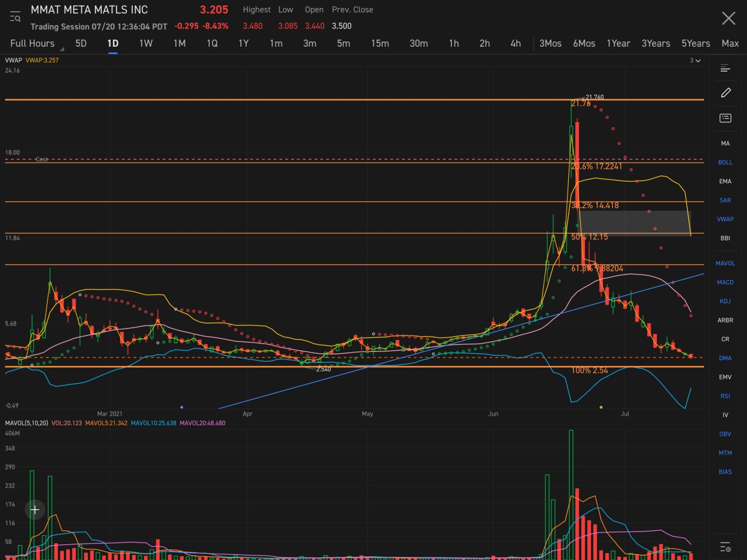Toggle the EMA indicator

tap(725, 181)
